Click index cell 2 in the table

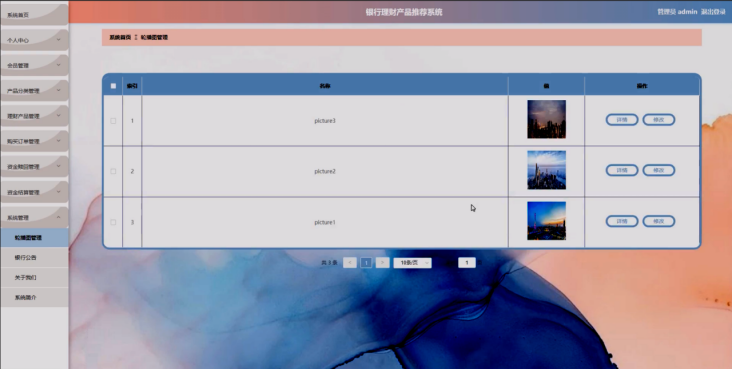(x=132, y=171)
